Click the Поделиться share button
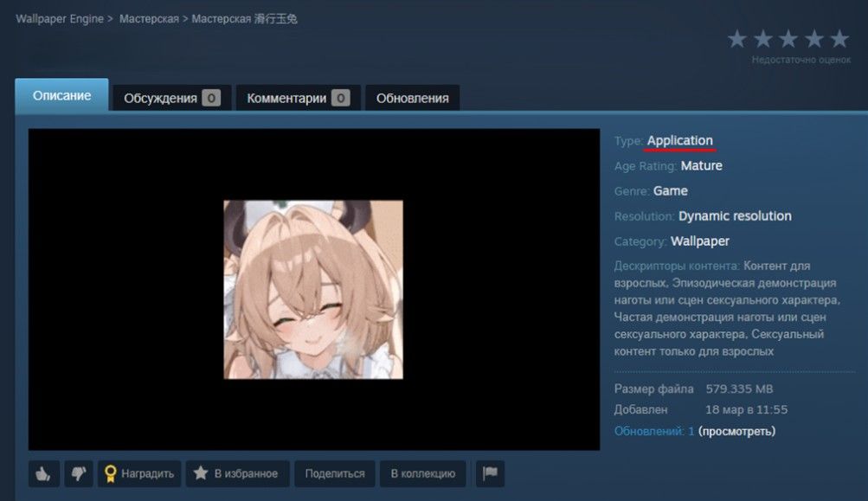The image size is (868, 501). pos(334,473)
